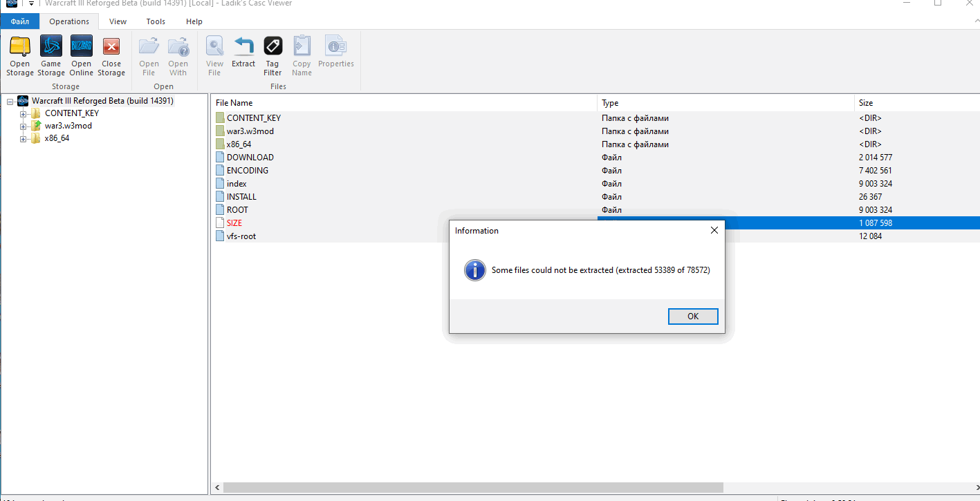Select the war3.w3mod tree item
Screen dimensions: 980x501
pyautogui.click(x=68, y=126)
